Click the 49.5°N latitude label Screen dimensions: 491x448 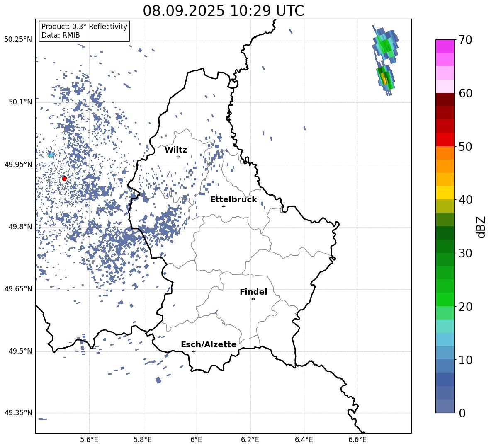pos(20,351)
